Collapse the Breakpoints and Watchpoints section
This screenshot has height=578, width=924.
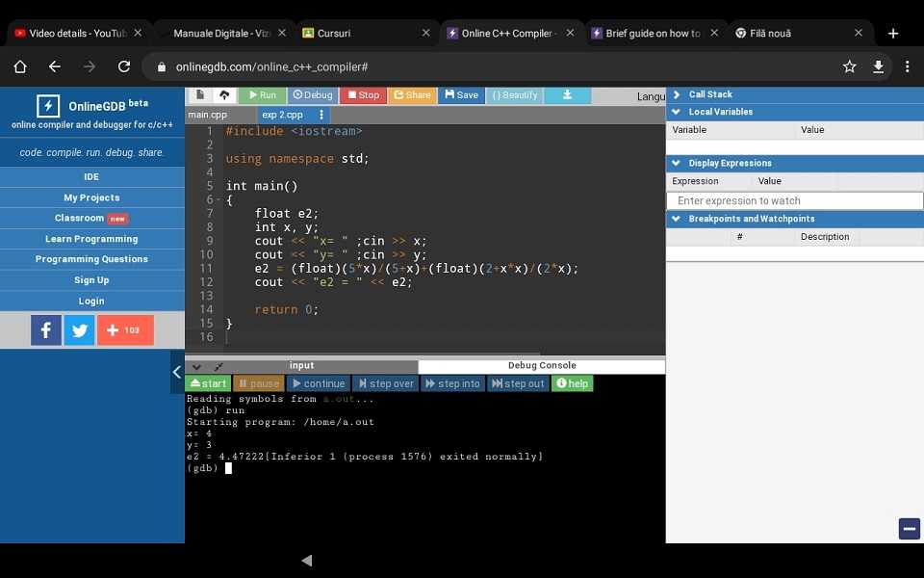677,219
